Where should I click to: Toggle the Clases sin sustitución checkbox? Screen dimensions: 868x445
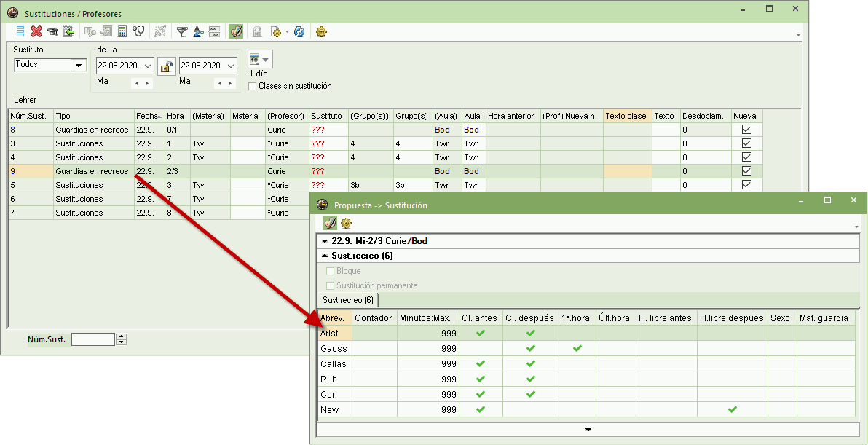[x=253, y=87]
